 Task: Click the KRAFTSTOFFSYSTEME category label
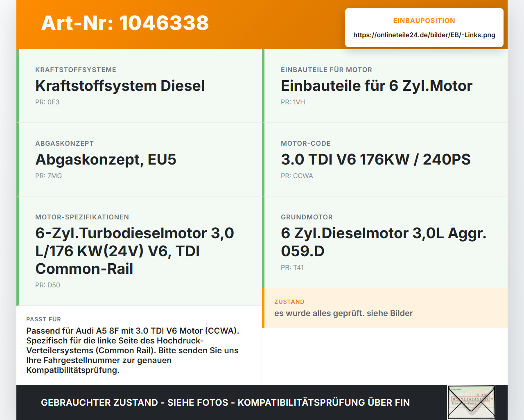(x=76, y=70)
